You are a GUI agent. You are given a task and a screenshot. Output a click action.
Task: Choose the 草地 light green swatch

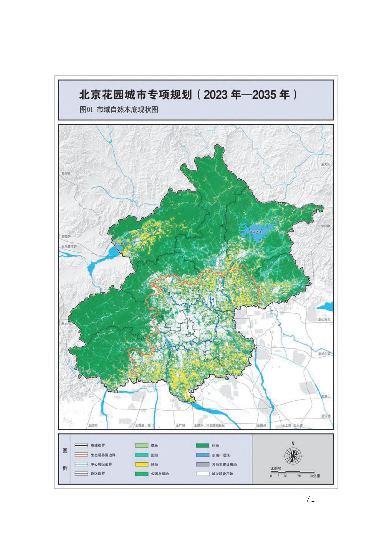point(141,446)
